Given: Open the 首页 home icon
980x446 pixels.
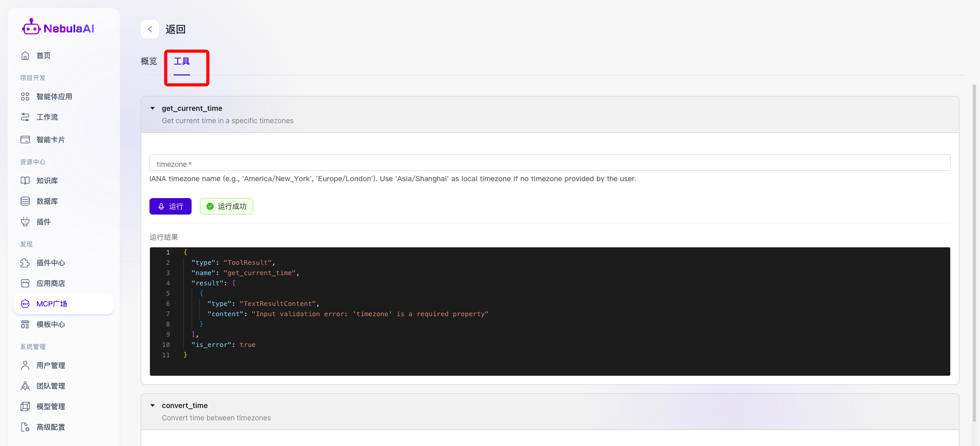Looking at the screenshot, I should tap(25, 55).
